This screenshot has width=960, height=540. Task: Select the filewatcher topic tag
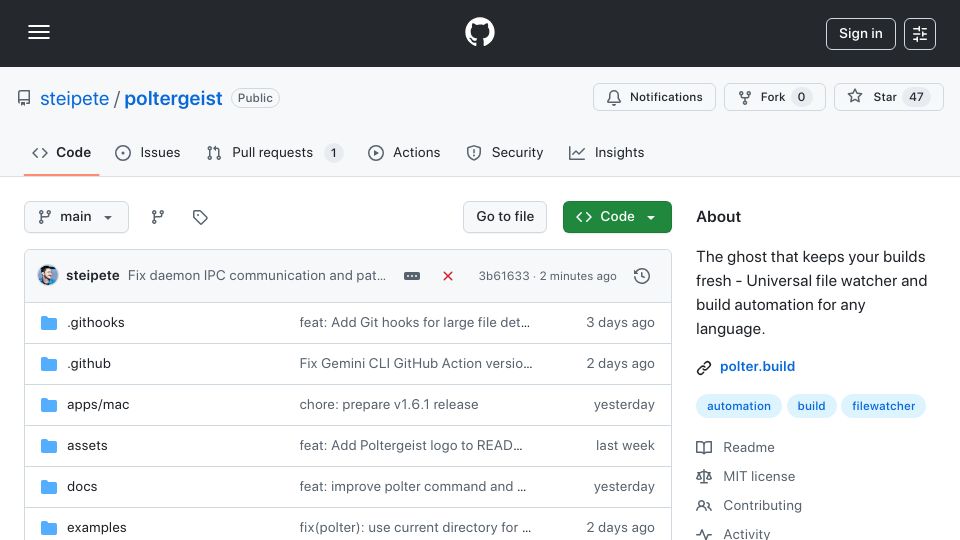point(883,406)
